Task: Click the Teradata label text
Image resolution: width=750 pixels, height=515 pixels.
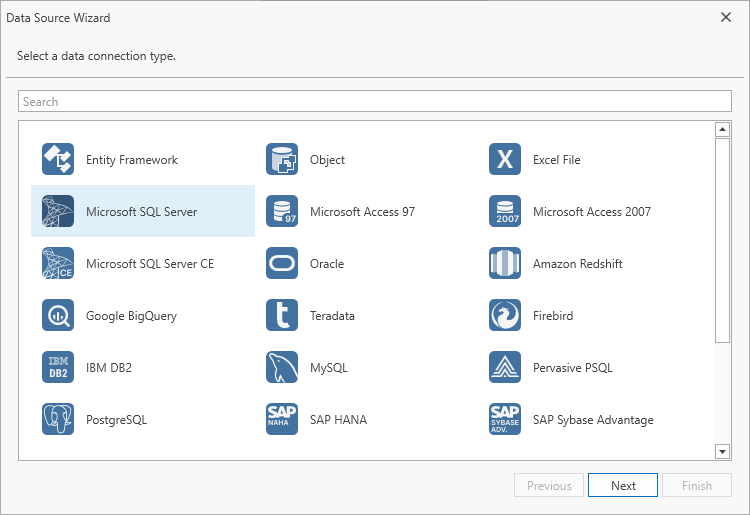Action: click(x=332, y=316)
